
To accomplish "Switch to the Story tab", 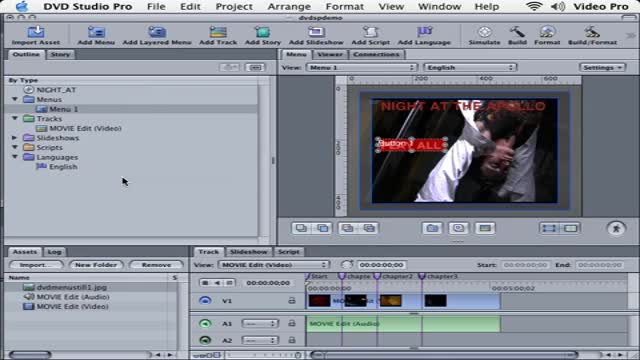I will click(60, 54).
